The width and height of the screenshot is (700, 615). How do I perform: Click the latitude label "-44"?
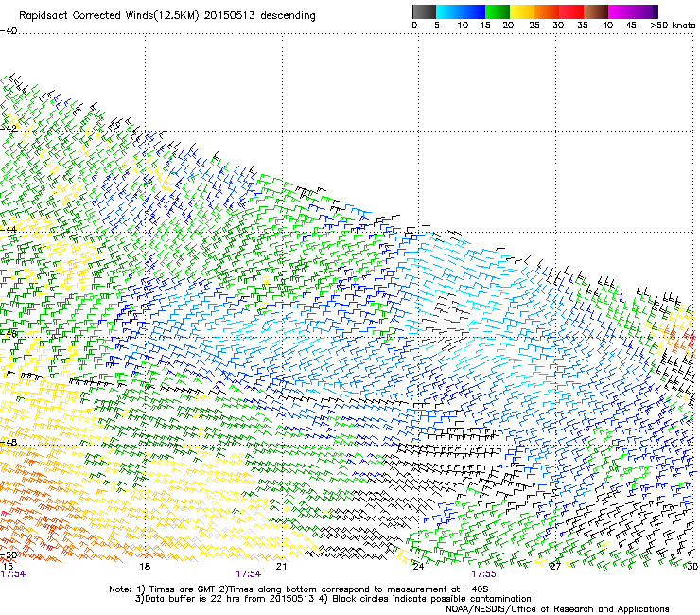pos(9,230)
